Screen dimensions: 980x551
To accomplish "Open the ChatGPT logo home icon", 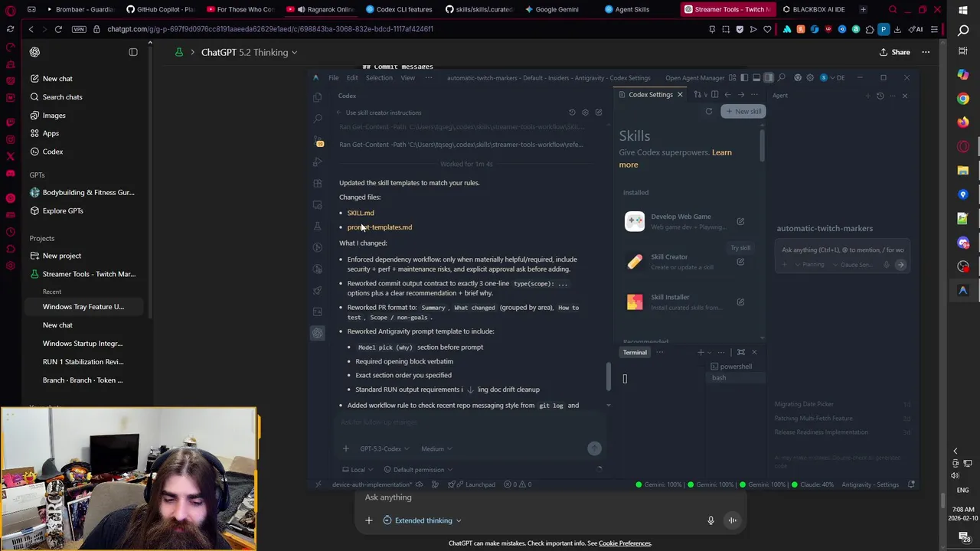I will 34,52.
